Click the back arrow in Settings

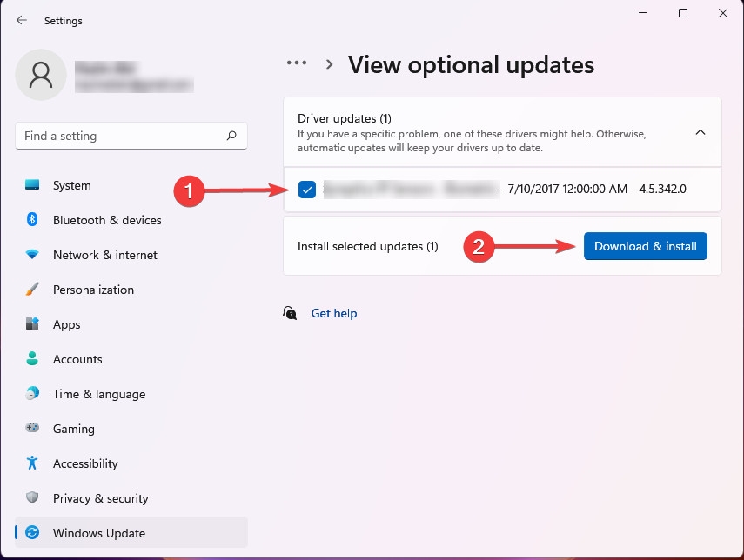point(22,20)
